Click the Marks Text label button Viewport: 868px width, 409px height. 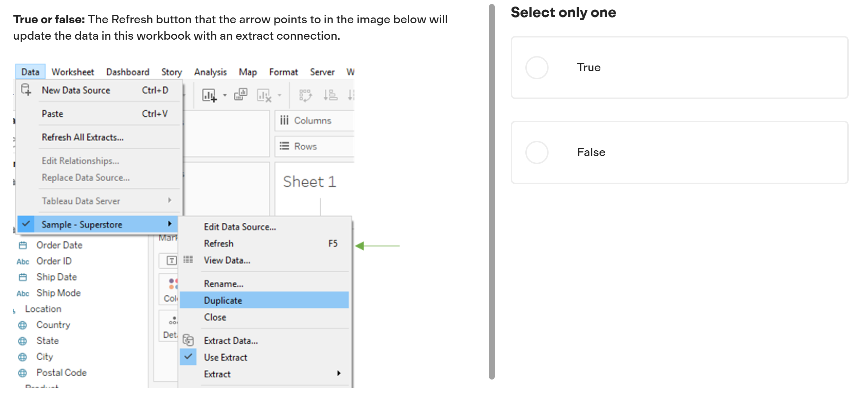point(168,261)
